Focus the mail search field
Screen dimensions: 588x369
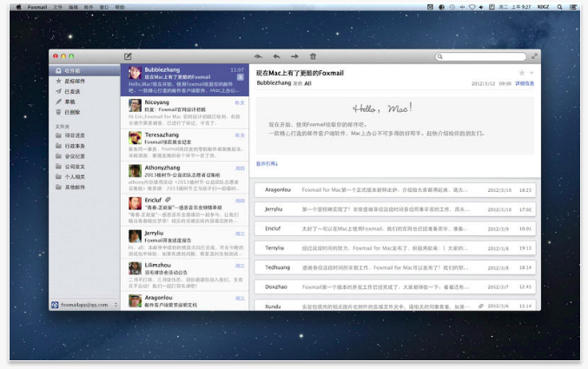coord(481,56)
